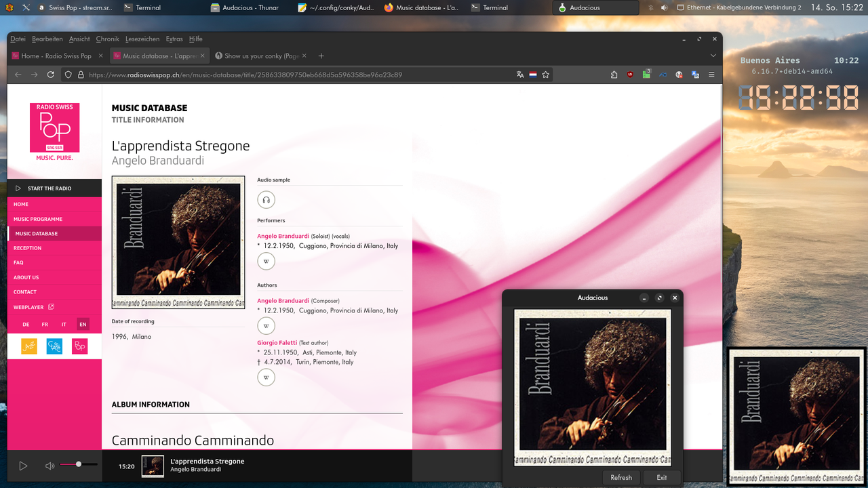
Task: Switch site language to DE
Action: click(x=26, y=325)
